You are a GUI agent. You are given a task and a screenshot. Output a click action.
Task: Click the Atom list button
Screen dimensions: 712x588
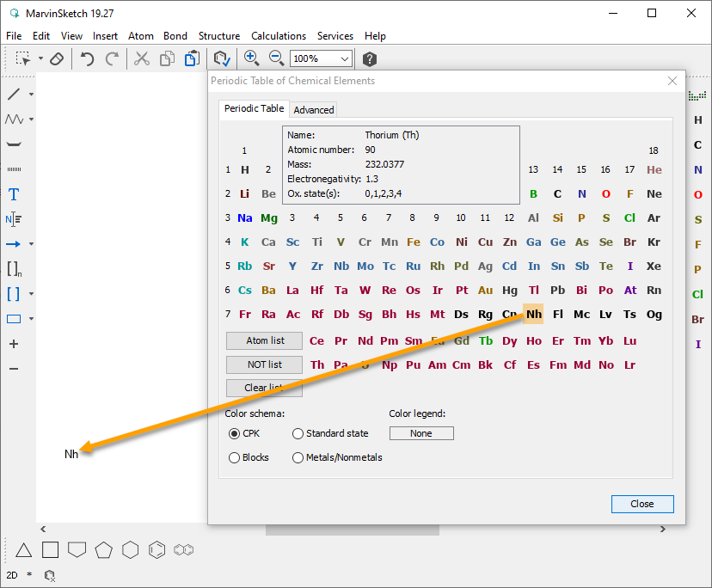tap(264, 340)
